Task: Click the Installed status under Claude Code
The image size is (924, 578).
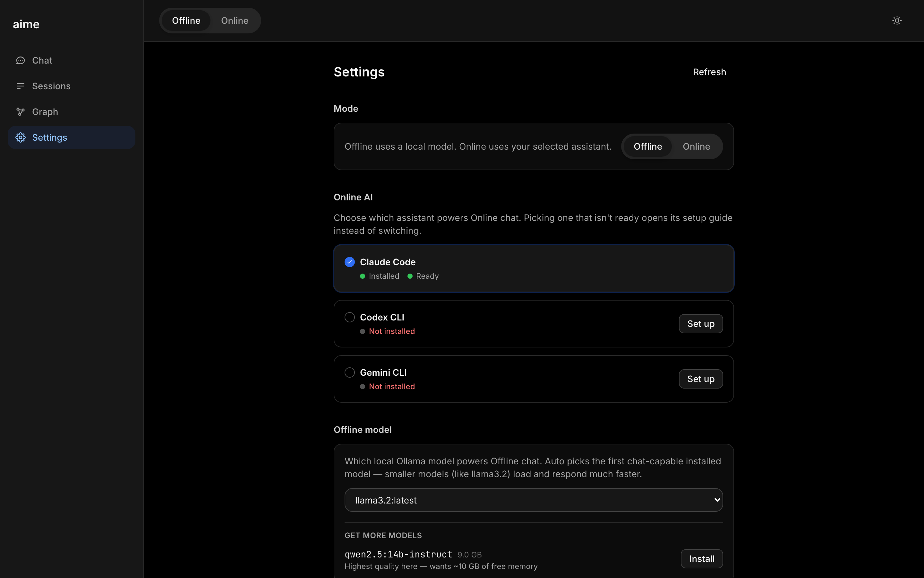Action: [x=384, y=276]
